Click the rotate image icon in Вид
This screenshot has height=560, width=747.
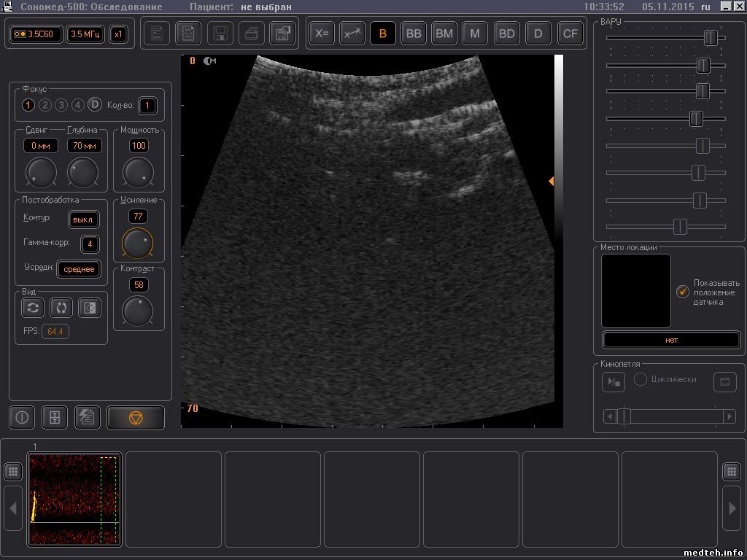pos(61,308)
